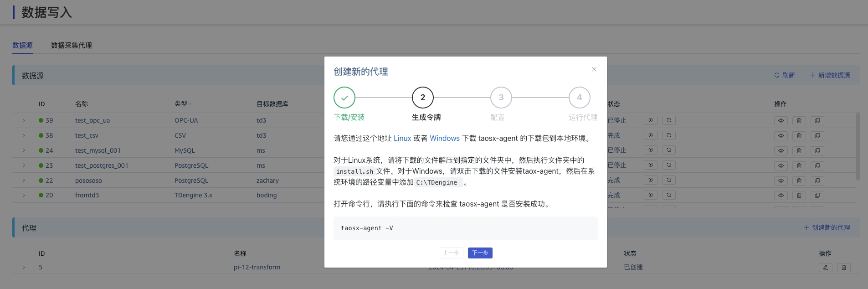Expand the pi-12-transform agent row
This screenshot has height=289, width=868.
pos(24,267)
